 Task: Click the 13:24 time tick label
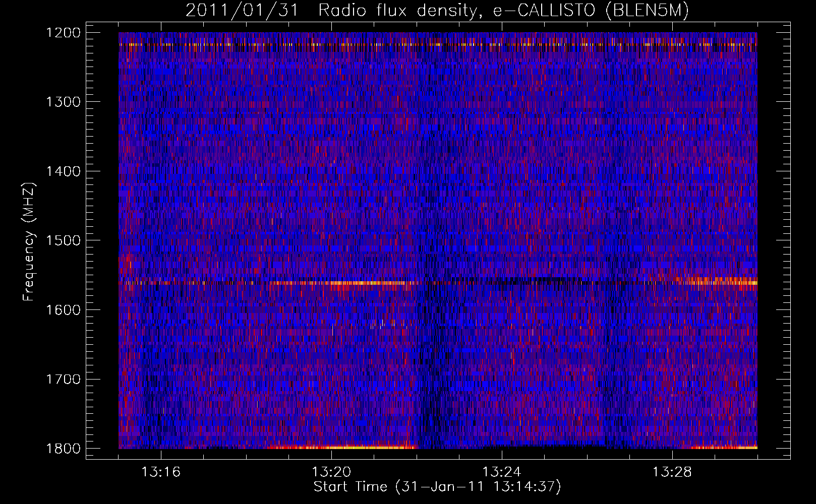(x=502, y=472)
